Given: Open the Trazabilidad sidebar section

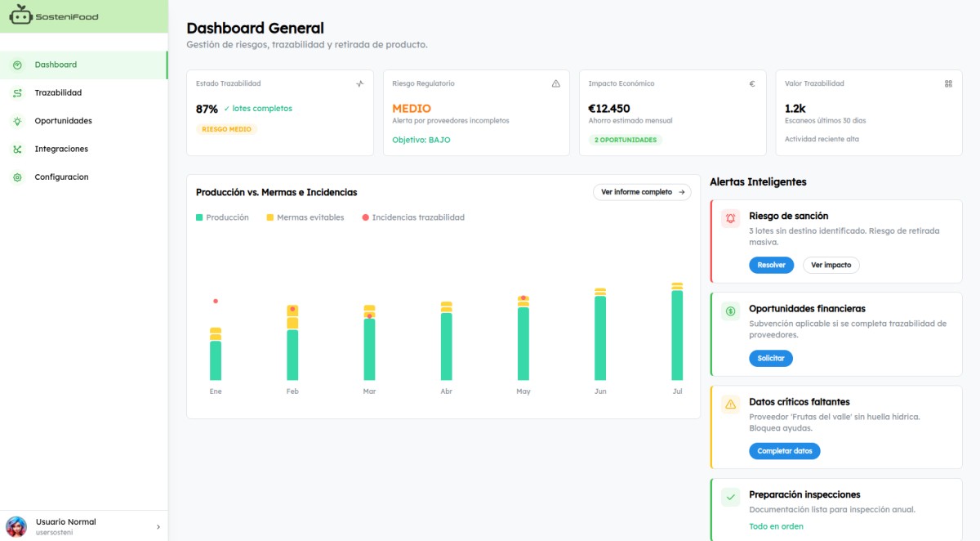Looking at the screenshot, I should (58, 93).
